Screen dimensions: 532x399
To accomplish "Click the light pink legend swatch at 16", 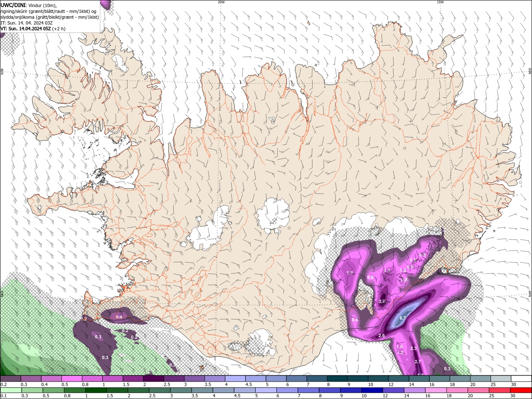I will 435,390.
